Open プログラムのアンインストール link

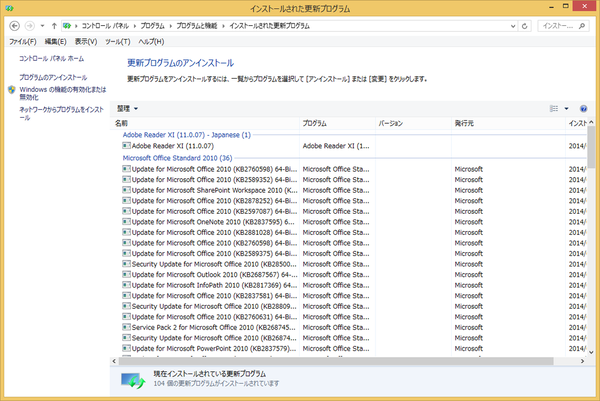tap(53, 77)
